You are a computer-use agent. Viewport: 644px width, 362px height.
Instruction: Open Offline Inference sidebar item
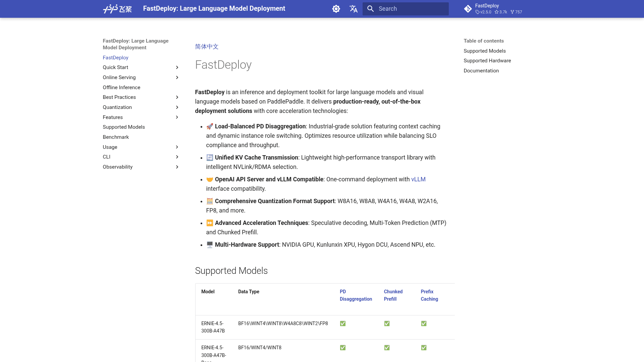(121, 87)
